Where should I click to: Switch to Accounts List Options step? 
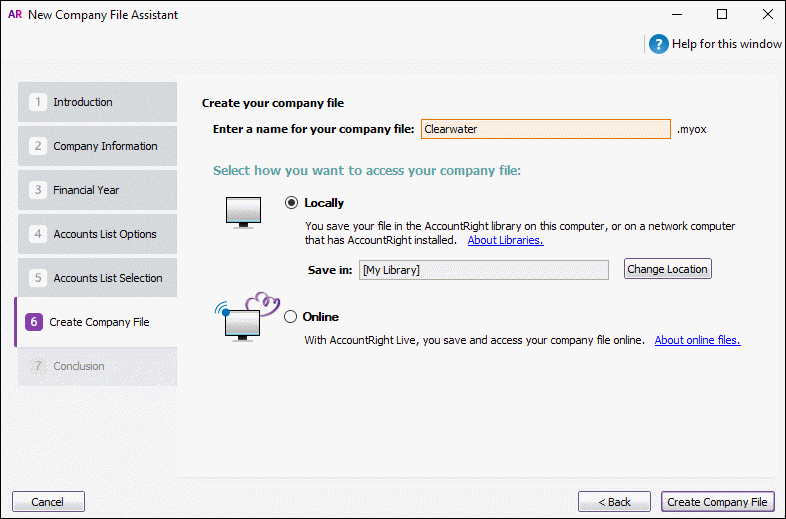point(97,234)
